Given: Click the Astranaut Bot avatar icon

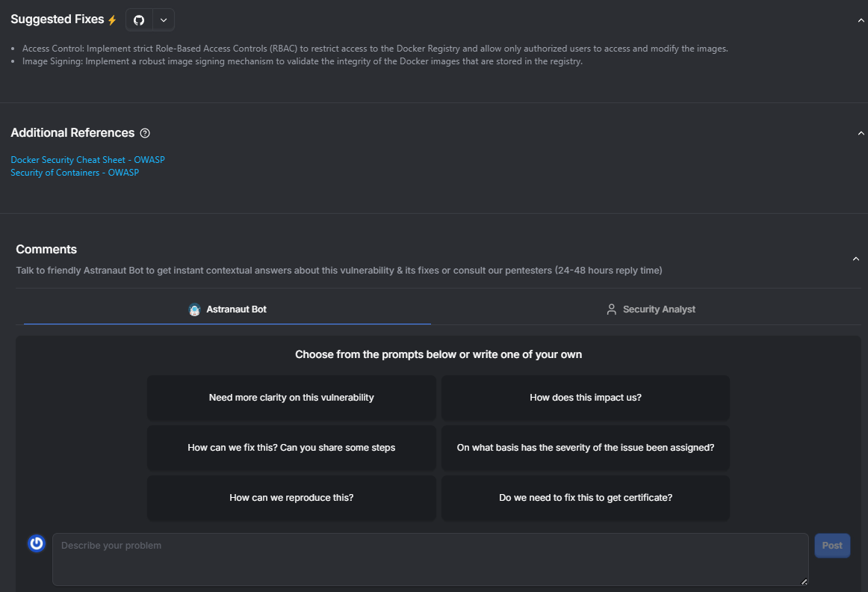Looking at the screenshot, I should 194,309.
